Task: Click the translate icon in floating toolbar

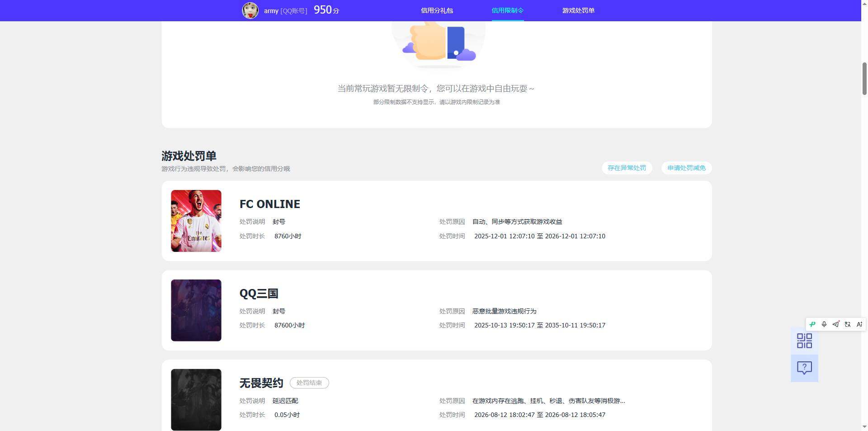Action: coord(848,324)
